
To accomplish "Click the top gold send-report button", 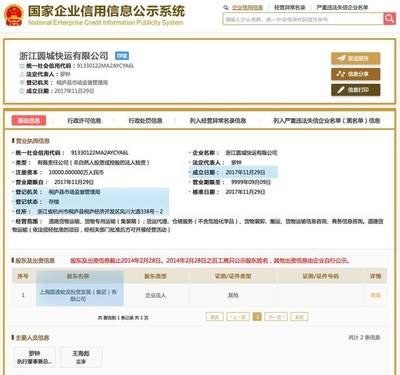I will [355, 58].
